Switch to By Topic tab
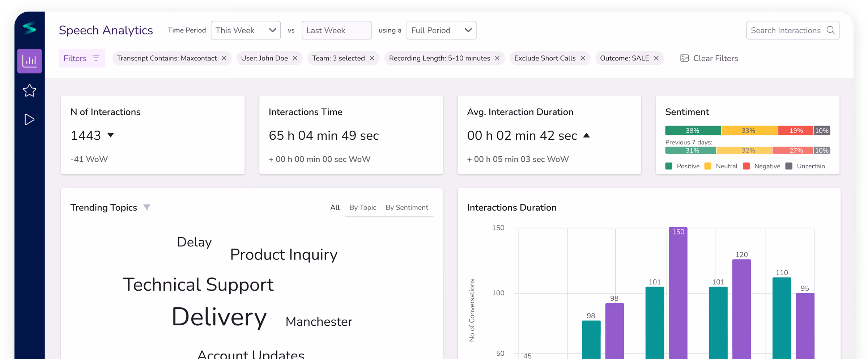 pos(363,207)
